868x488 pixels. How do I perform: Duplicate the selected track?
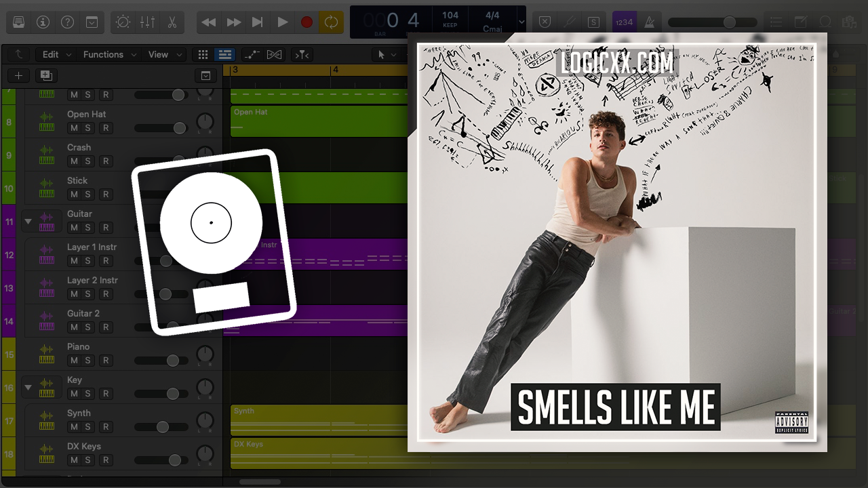(x=46, y=75)
